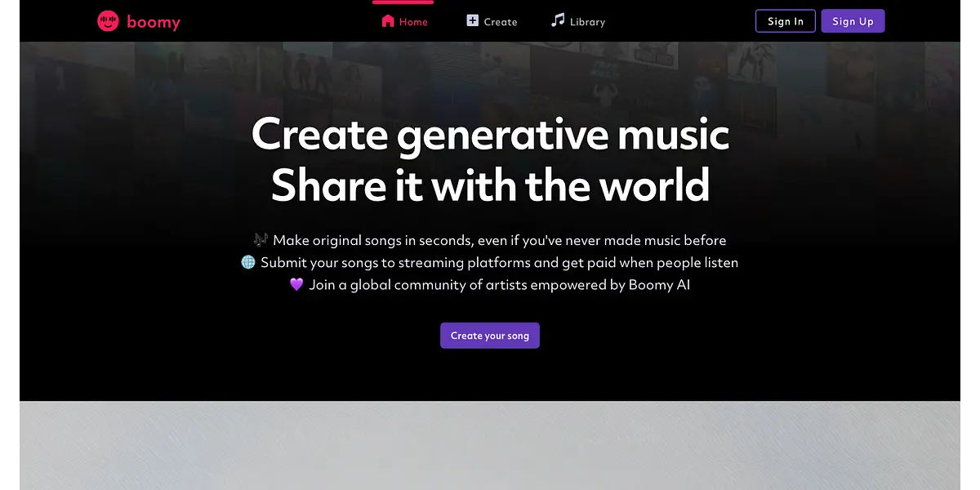The image size is (980, 490).
Task: Select the "Submit your songs to streaming platforms" line
Action: (x=500, y=262)
